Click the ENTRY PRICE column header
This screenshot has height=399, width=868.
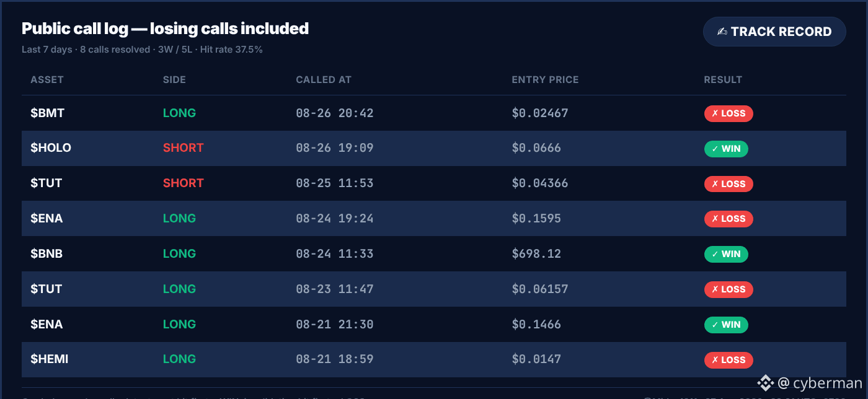545,80
